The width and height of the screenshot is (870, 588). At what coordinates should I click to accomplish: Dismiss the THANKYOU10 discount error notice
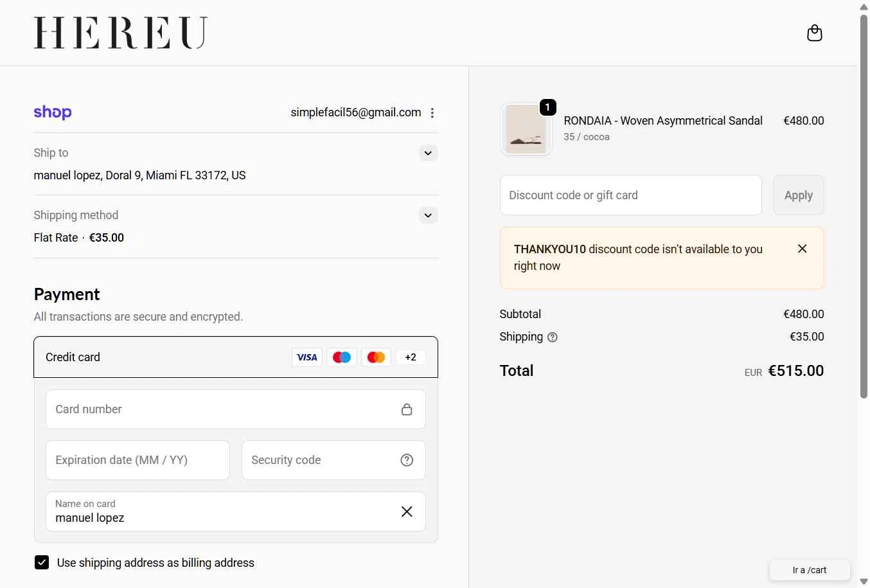pos(802,249)
